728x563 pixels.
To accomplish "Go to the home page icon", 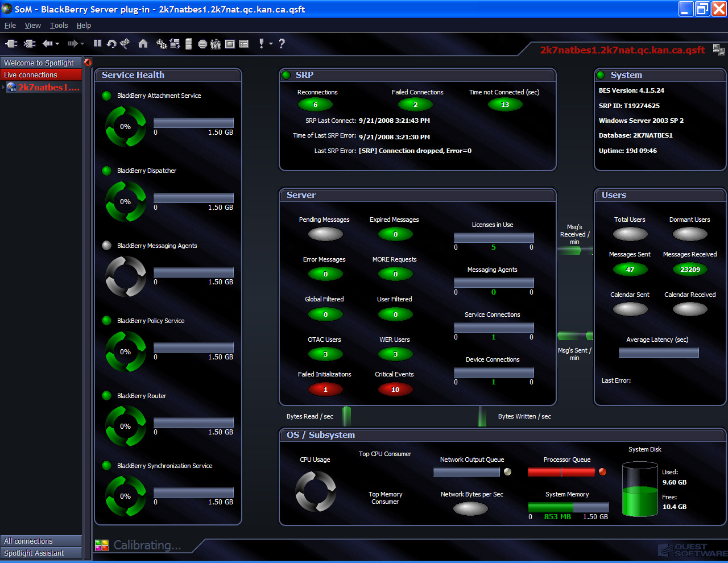I will 143,44.
